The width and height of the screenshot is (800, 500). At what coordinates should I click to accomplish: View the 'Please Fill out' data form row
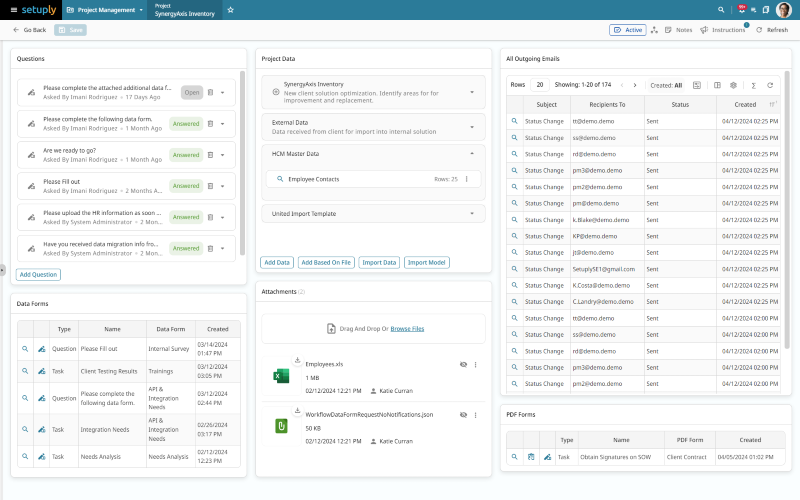click(x=25, y=349)
